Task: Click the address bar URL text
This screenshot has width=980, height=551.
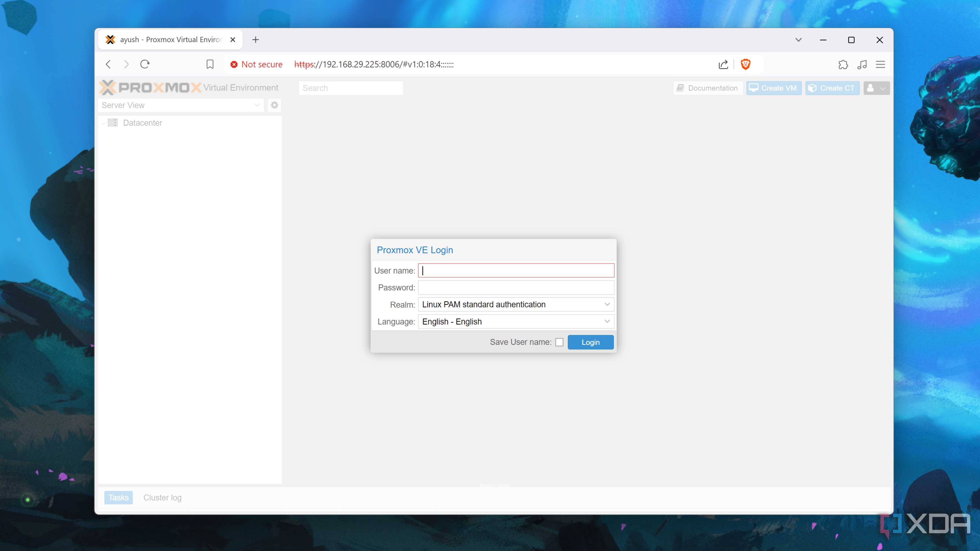Action: click(x=374, y=65)
